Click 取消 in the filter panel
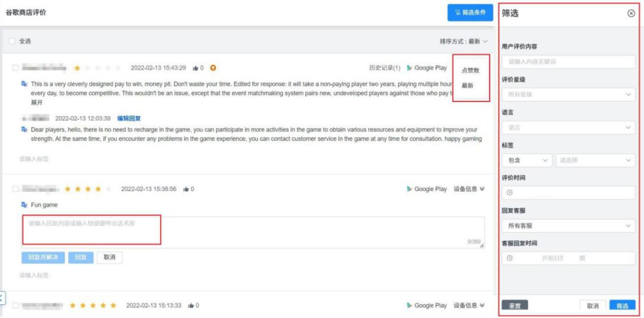This screenshot has height=318, width=644. 593,306
